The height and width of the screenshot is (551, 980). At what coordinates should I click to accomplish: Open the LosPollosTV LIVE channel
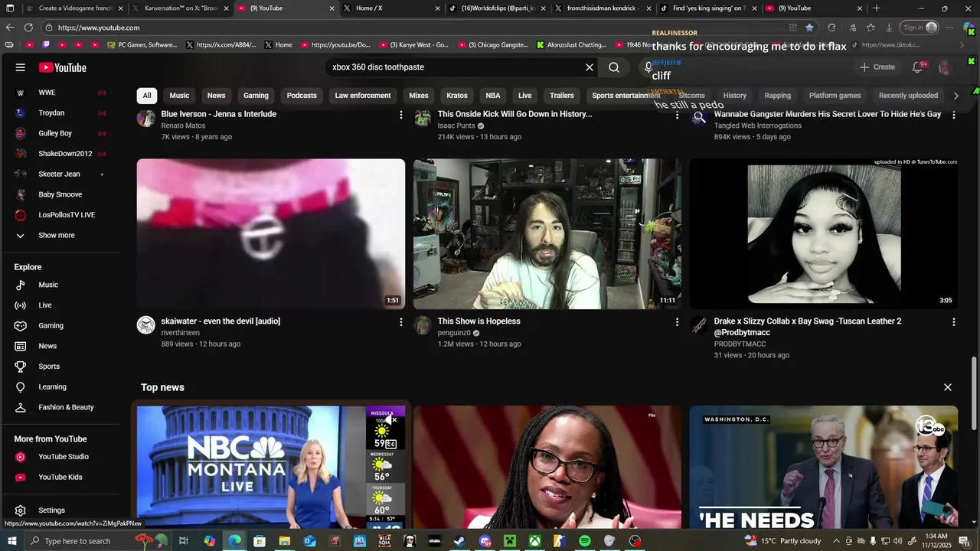click(61, 215)
